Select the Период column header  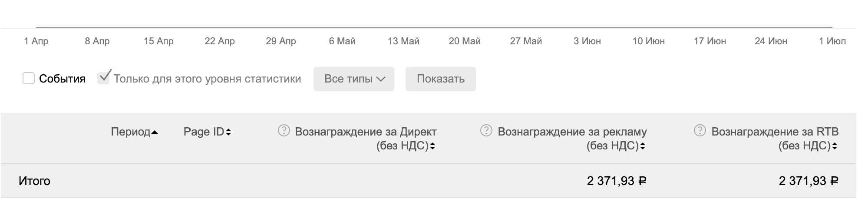(130, 132)
